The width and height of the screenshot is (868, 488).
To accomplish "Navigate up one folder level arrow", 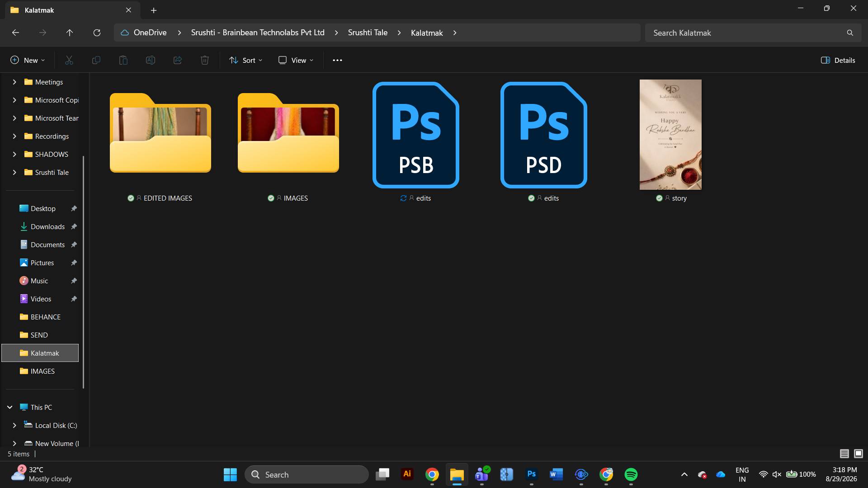I will 70,33.
